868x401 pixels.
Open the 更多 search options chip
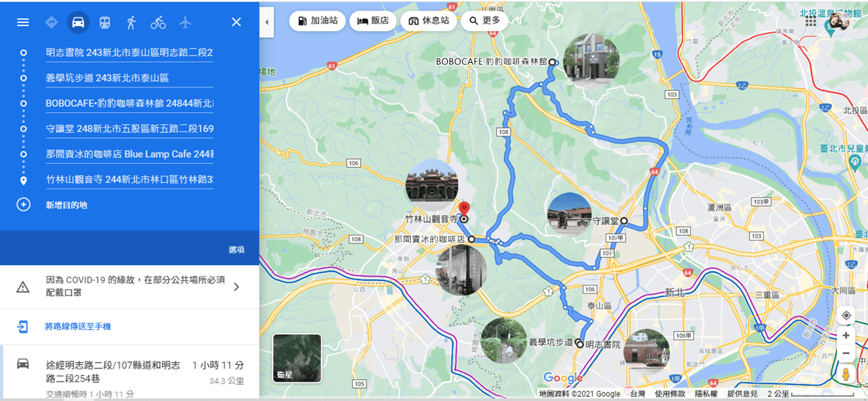click(x=485, y=21)
